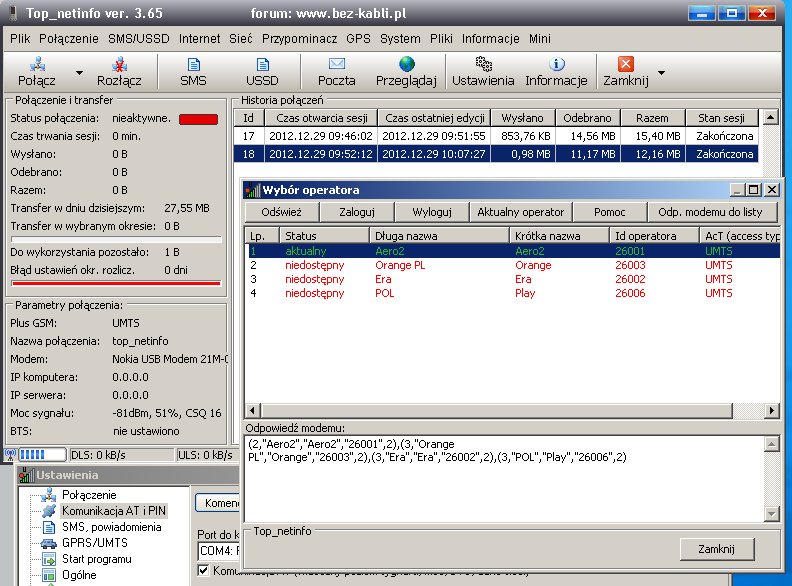Image resolution: width=792 pixels, height=586 pixels.
Task: Toggle the Komunikacja AT checkbox
Action: tap(204, 571)
